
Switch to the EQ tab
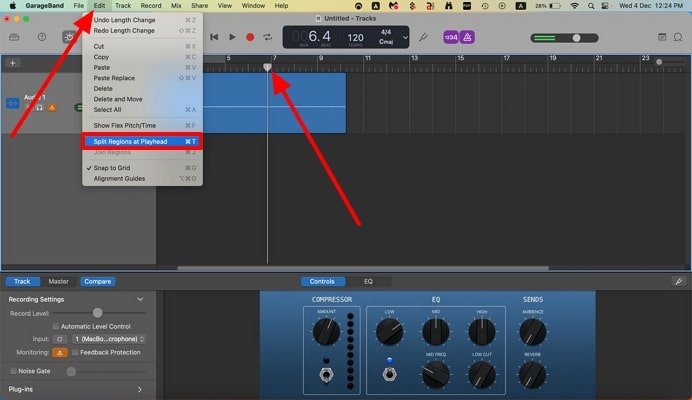pyautogui.click(x=368, y=281)
